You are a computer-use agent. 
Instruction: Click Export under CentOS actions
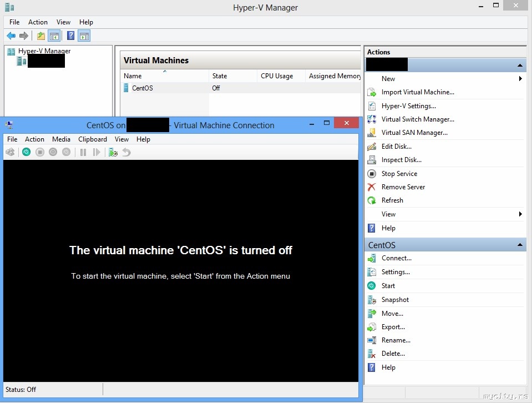[x=393, y=327]
